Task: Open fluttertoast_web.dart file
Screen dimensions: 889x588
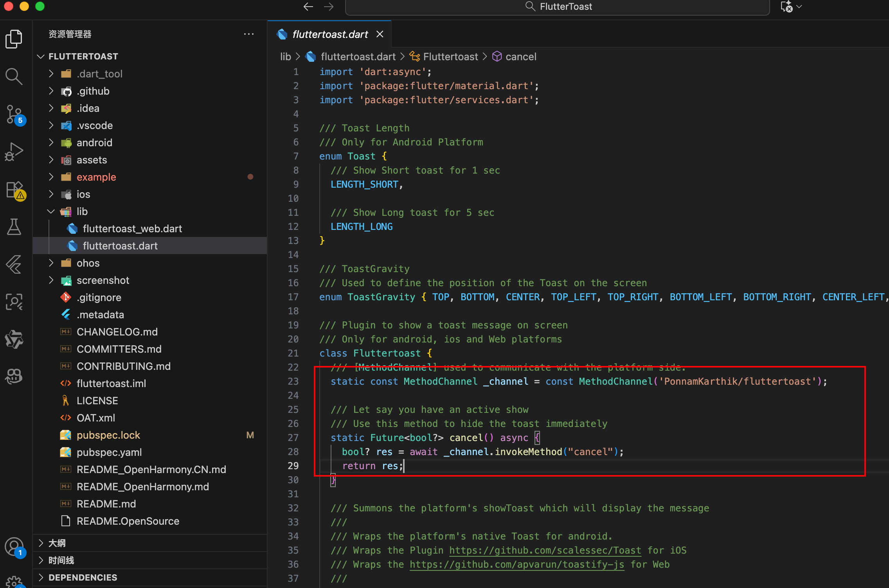Action: click(x=132, y=229)
